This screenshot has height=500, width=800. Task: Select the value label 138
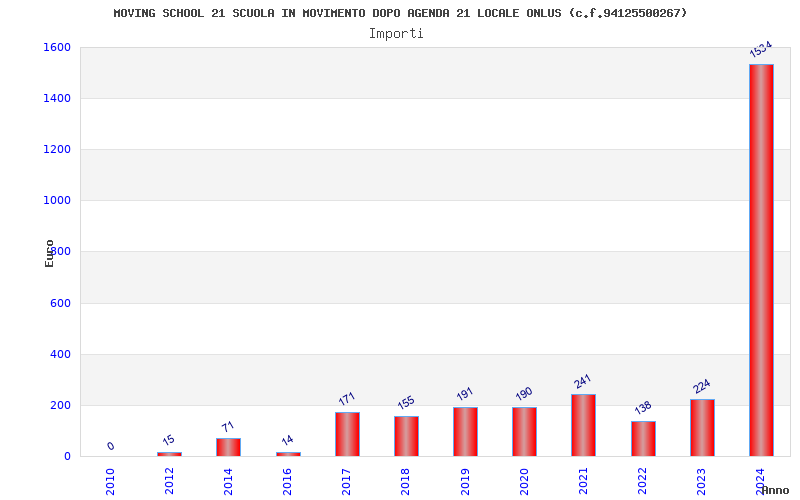pos(643,407)
